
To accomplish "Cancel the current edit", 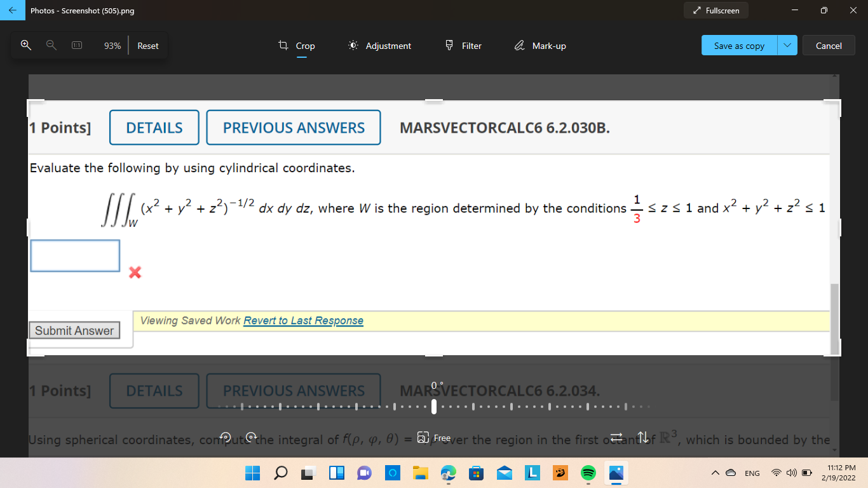I will coord(829,45).
